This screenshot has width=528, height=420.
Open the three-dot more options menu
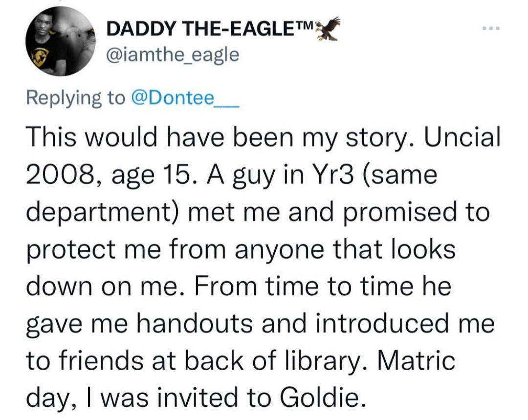(x=489, y=28)
